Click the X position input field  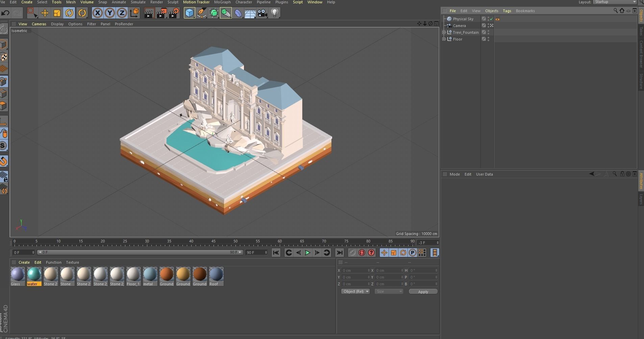(356, 270)
